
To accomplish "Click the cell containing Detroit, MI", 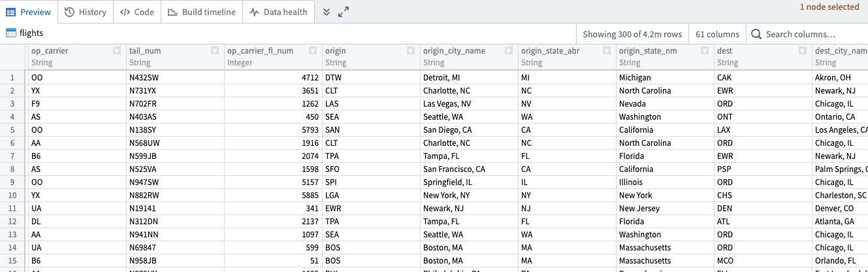I will click(x=470, y=77).
